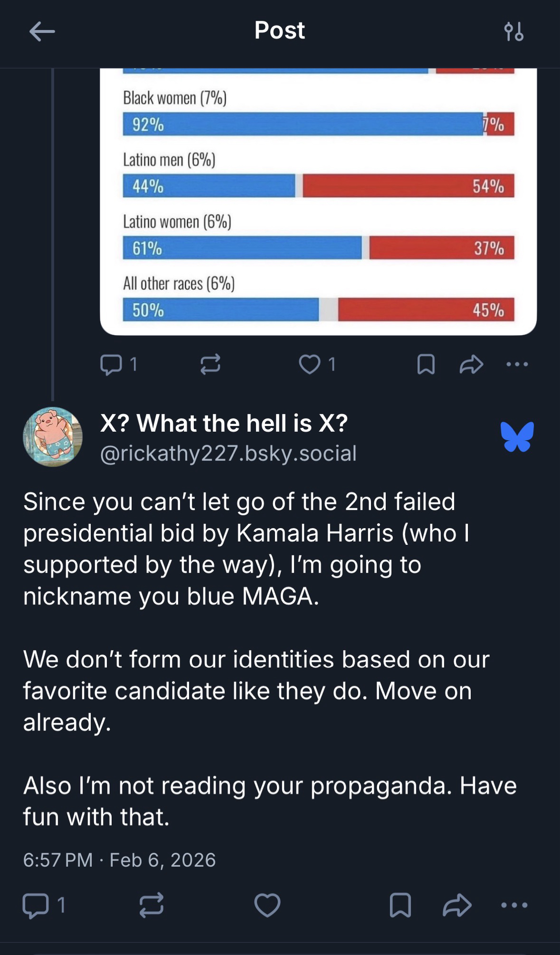Open the @rickathy227.bsky.social handle
560x955 pixels.
228,453
